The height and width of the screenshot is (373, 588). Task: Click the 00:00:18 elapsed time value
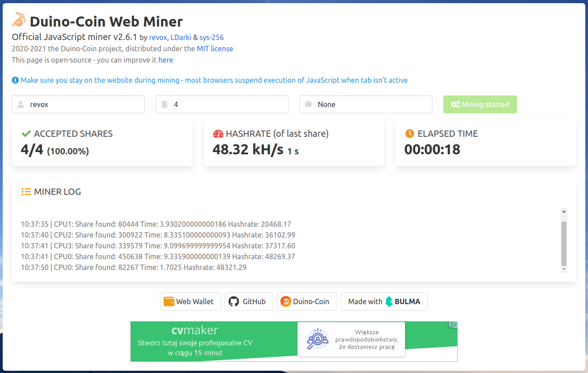pyautogui.click(x=432, y=149)
